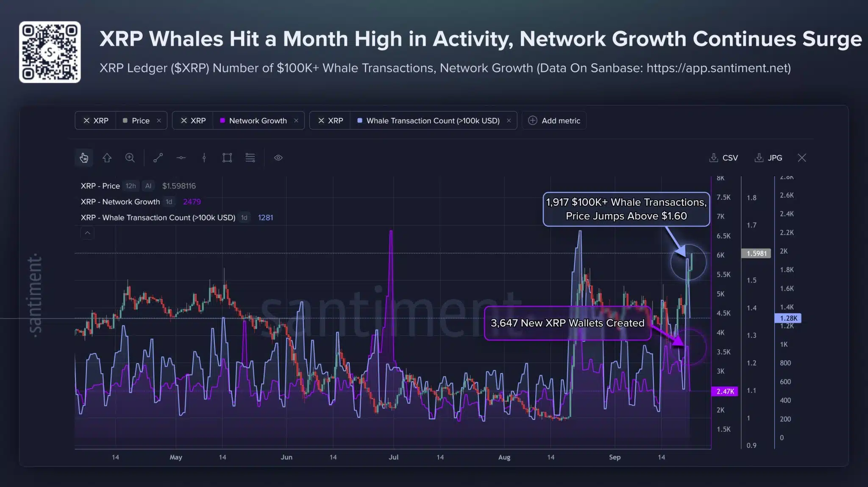
Task: Click the XRP asset tag beside Whale Transaction Count
Action: click(x=331, y=120)
